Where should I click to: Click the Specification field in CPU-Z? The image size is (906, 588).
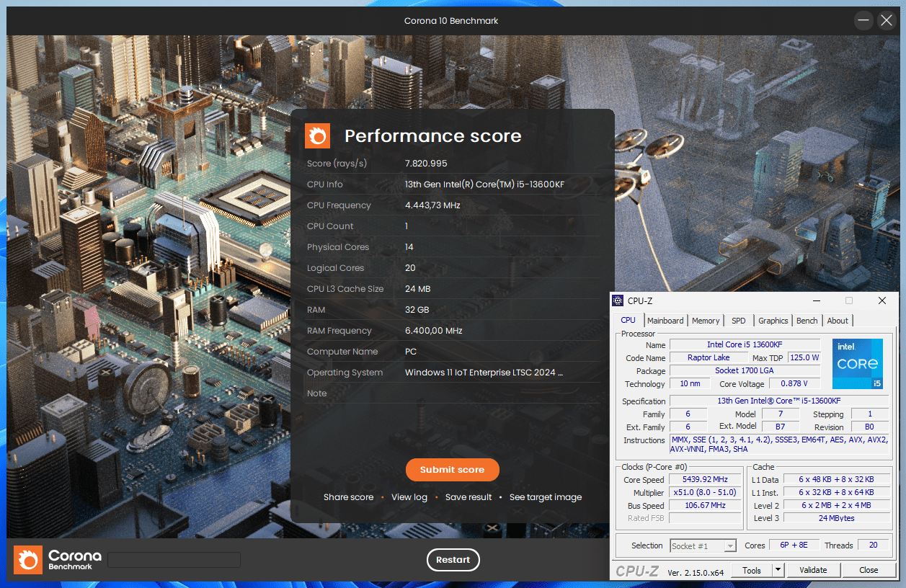[x=779, y=401]
